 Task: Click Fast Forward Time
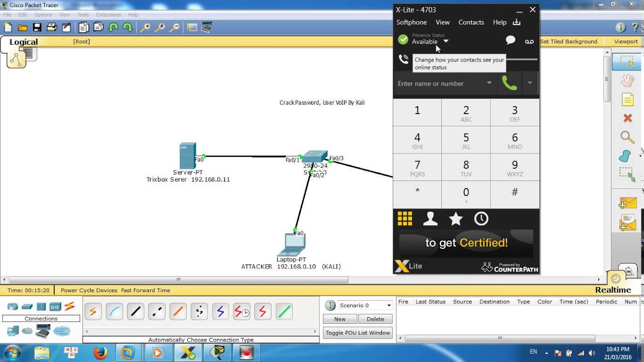click(x=145, y=290)
